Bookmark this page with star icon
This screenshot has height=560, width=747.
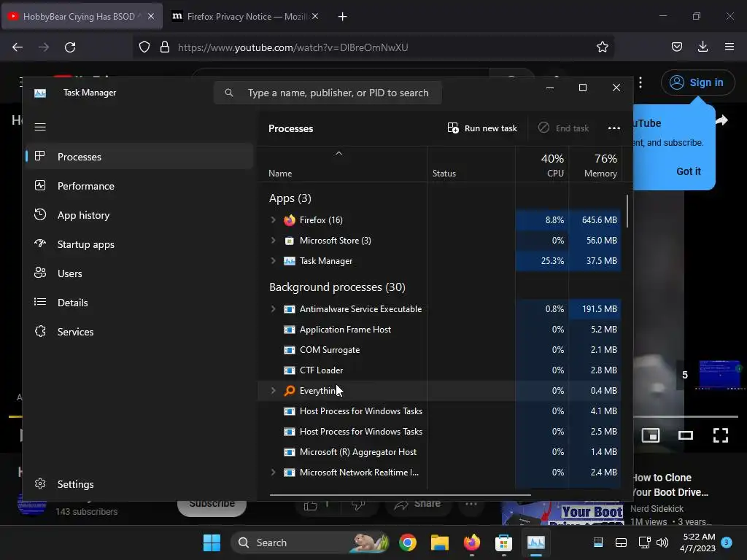point(602,47)
